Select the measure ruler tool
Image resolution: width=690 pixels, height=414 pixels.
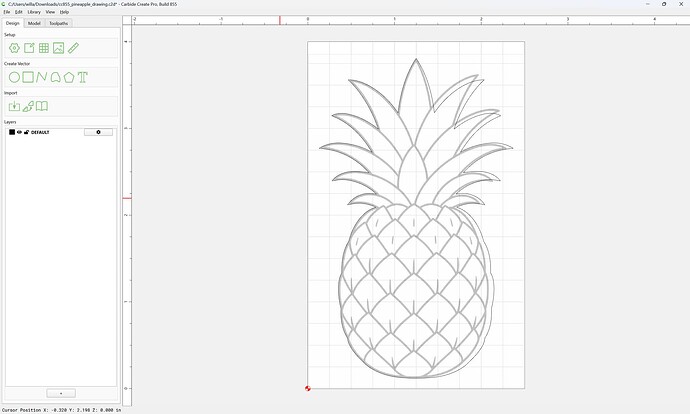[x=73, y=48]
